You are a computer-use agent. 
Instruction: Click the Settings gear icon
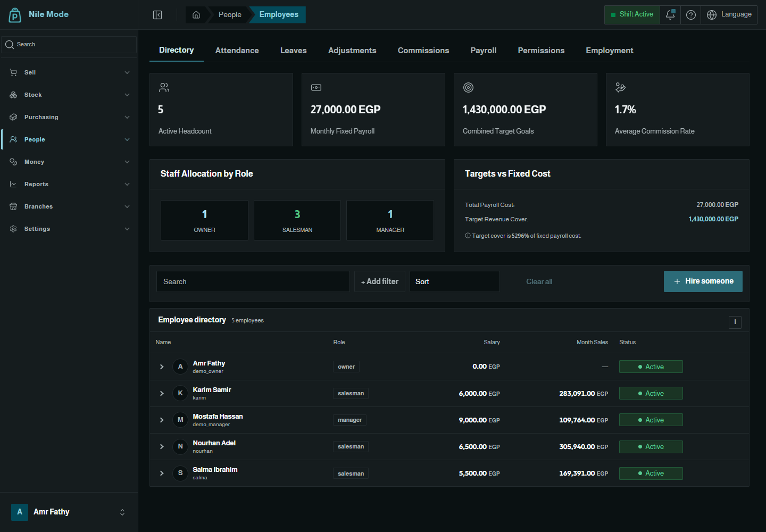click(x=13, y=229)
